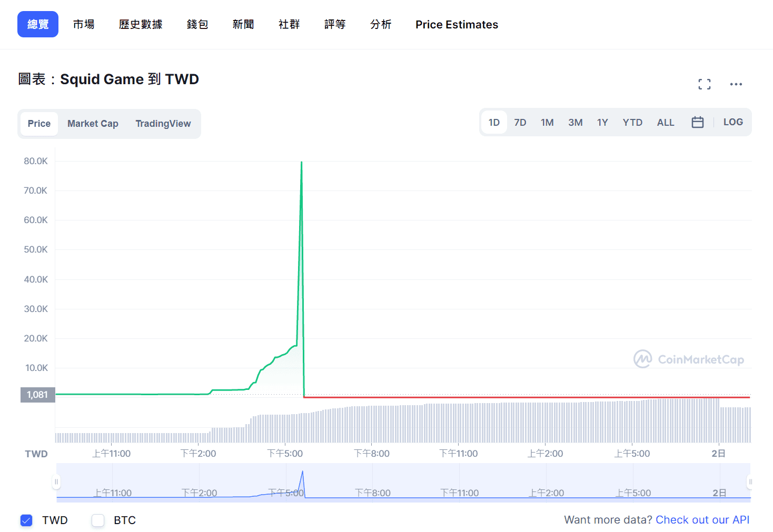Click the 下午5:00 main chart axis label
Viewport: 773px width, 532px height.
285,454
